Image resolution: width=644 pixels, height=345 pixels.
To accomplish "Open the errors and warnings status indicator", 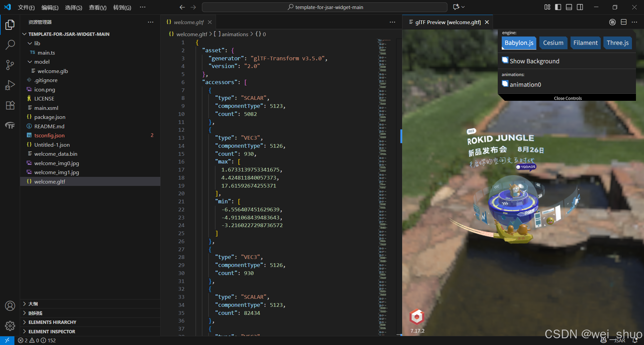I will pyautogui.click(x=37, y=340).
